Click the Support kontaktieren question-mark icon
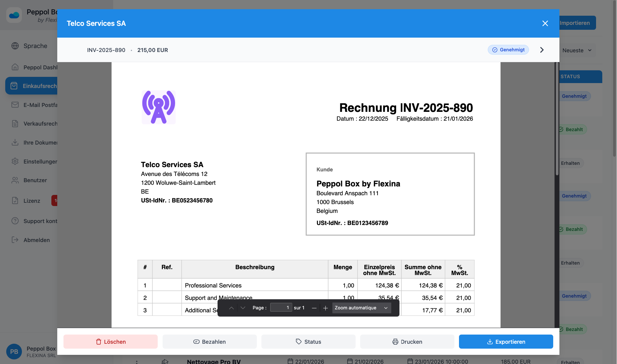This screenshot has height=364, width=617. pyautogui.click(x=15, y=221)
